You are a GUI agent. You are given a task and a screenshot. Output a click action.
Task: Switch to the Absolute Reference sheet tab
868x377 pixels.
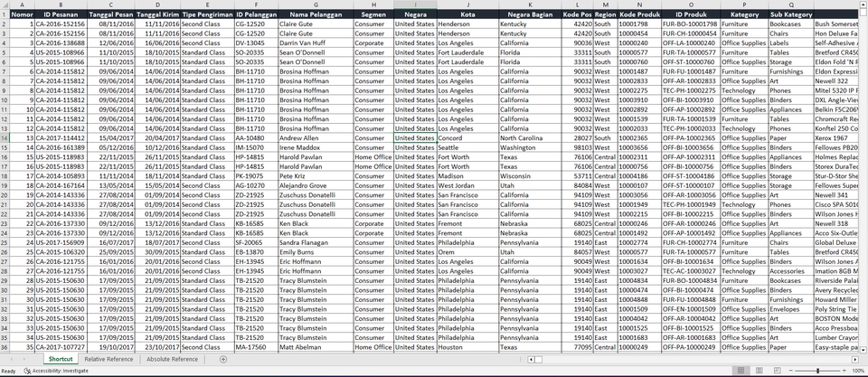(x=172, y=359)
